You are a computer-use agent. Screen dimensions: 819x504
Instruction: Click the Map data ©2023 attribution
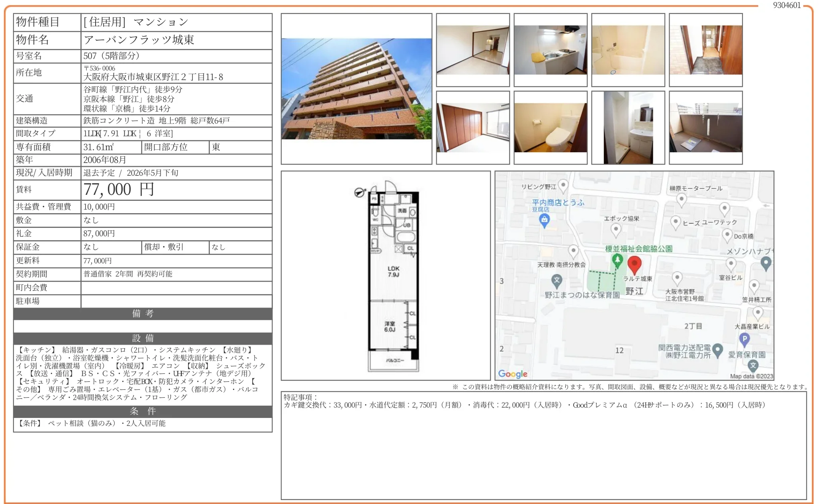[751, 376]
